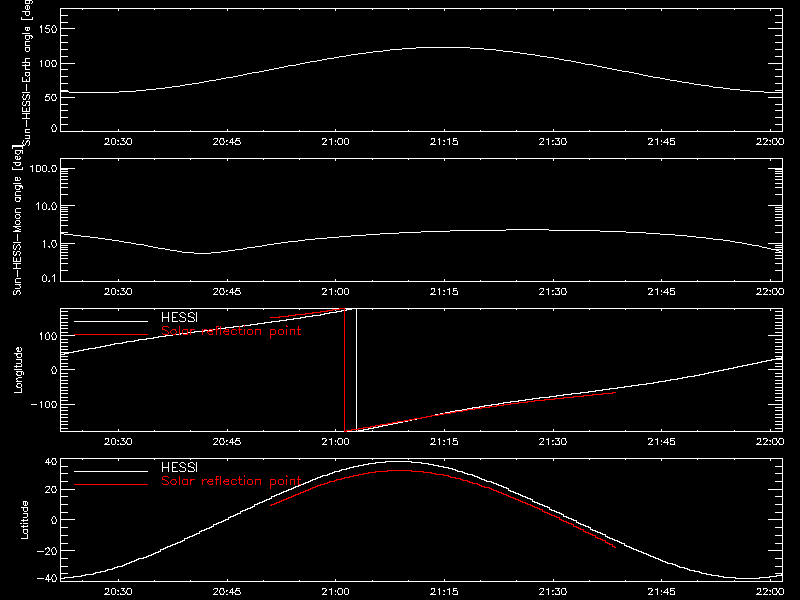Click the 50 tick on Earth angle axis
The width and height of the screenshot is (800, 600).
coord(51,97)
